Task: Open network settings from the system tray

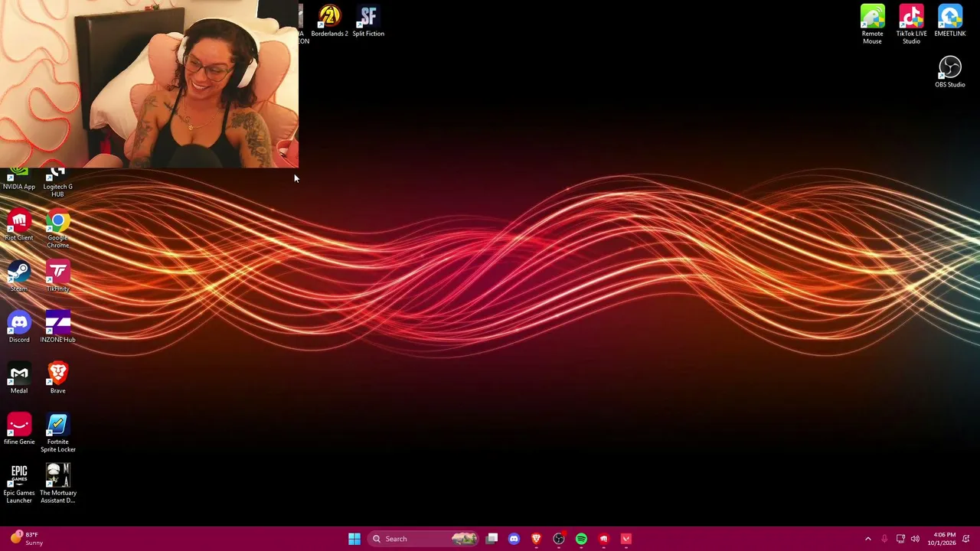Action: 900,539
